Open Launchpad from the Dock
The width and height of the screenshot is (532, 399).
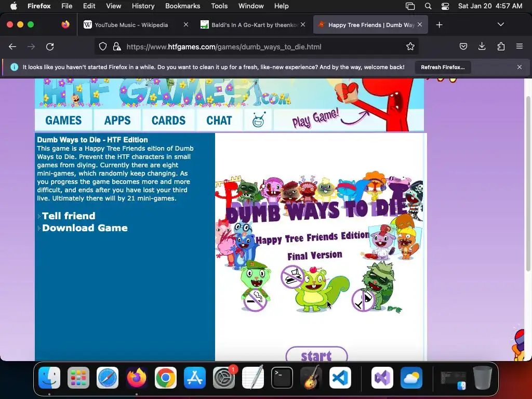78,378
